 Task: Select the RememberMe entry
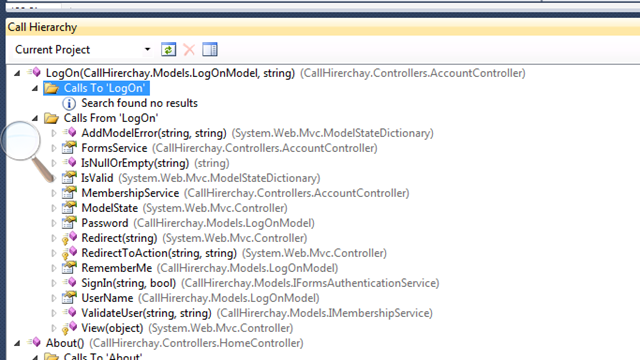[210, 268]
